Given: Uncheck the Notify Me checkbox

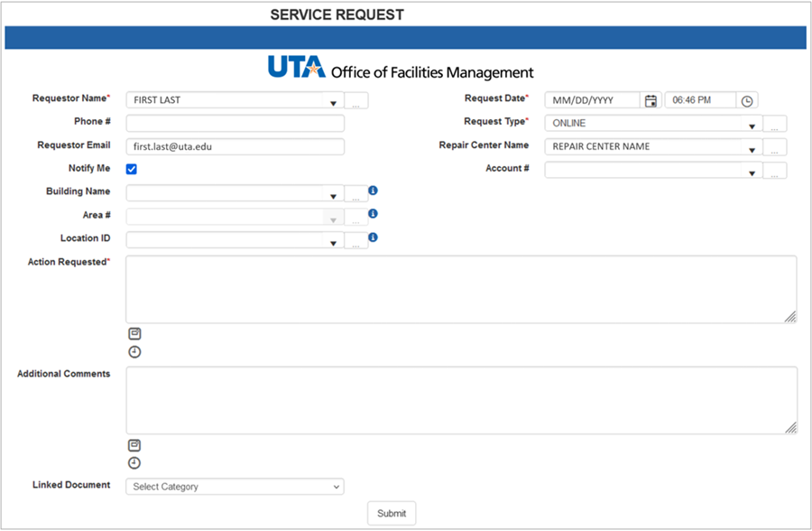Looking at the screenshot, I should pos(128,168).
